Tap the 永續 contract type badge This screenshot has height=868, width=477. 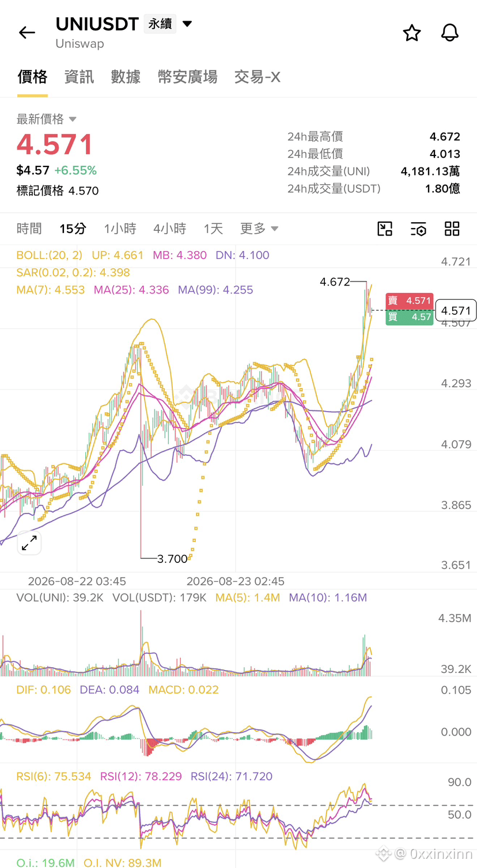pos(160,24)
